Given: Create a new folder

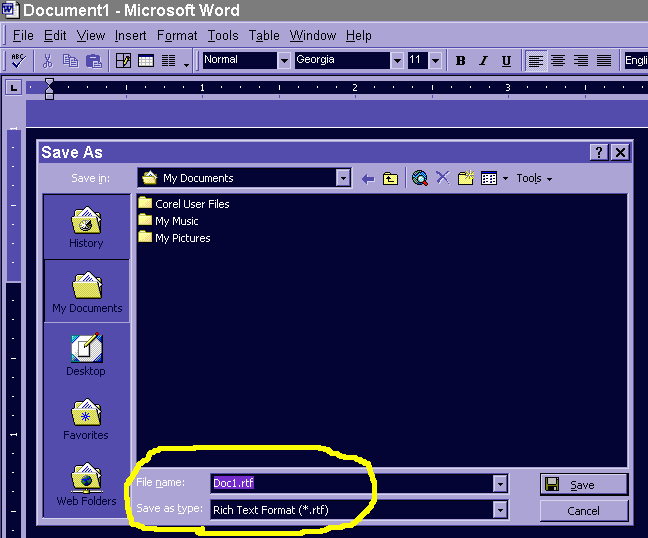Looking at the screenshot, I should pyautogui.click(x=466, y=178).
